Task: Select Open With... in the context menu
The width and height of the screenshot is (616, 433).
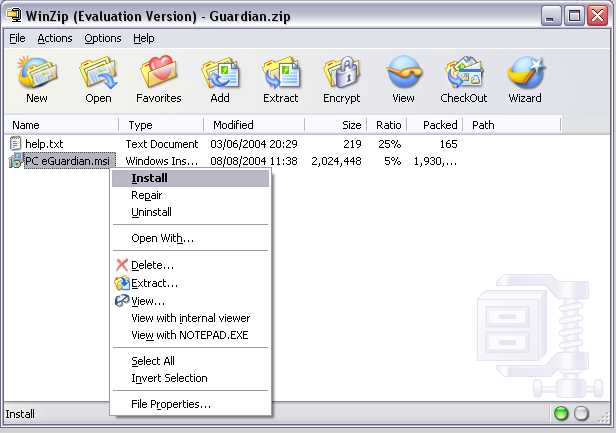Action: pos(162,238)
